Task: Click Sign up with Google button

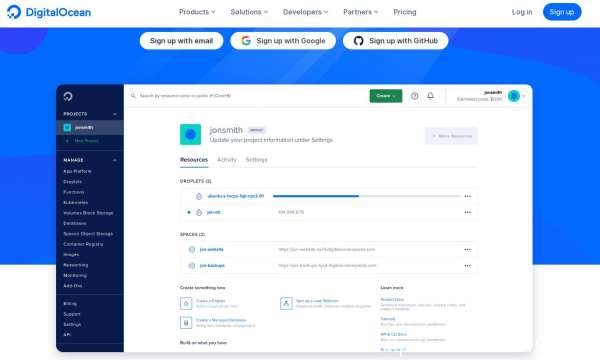Action: [283, 41]
